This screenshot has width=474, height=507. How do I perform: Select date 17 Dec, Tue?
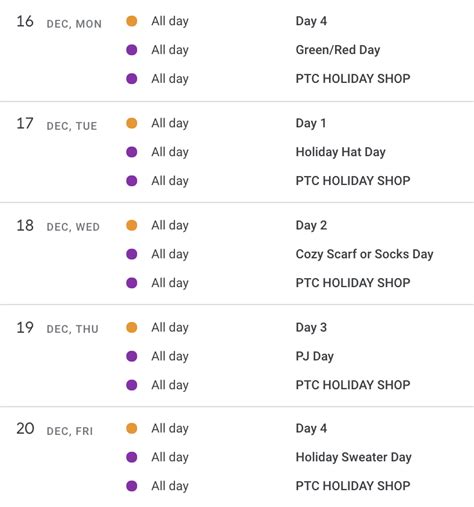coord(57,124)
